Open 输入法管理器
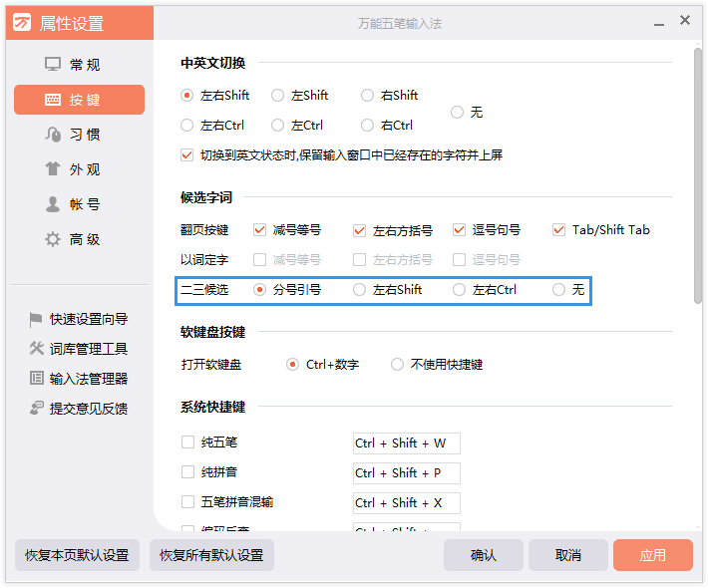Screen dimensions: 708x588 pos(79,378)
